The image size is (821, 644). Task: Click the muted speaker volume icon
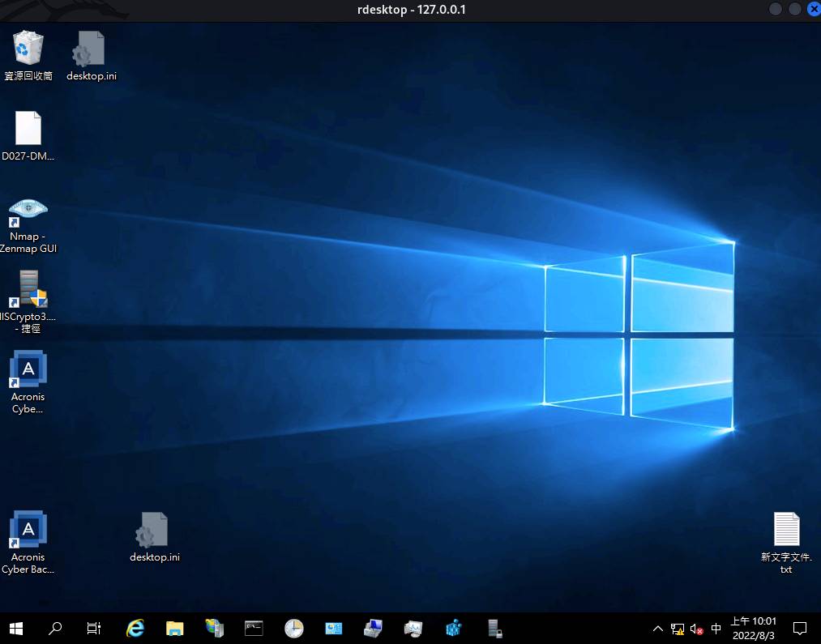pyautogui.click(x=696, y=629)
